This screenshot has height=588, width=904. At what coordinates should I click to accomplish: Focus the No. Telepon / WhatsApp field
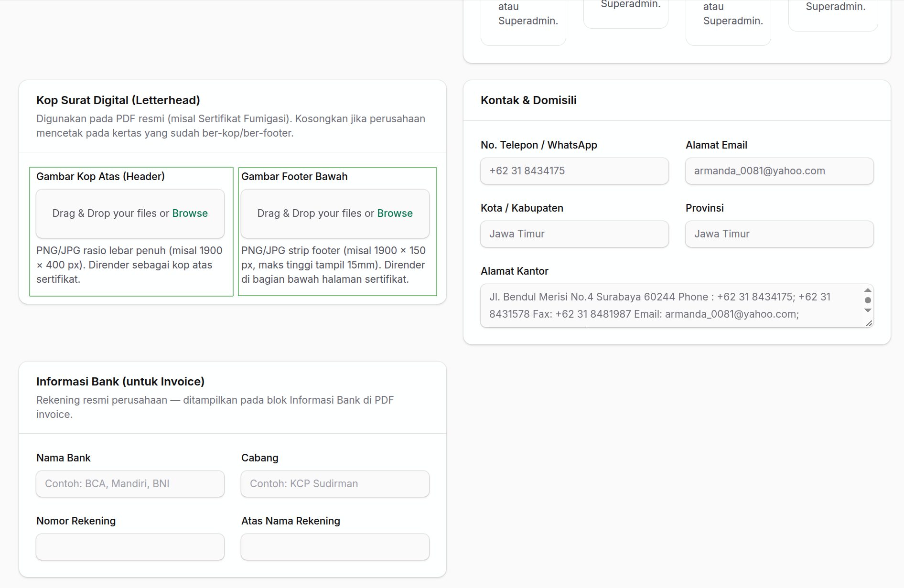pos(574,171)
